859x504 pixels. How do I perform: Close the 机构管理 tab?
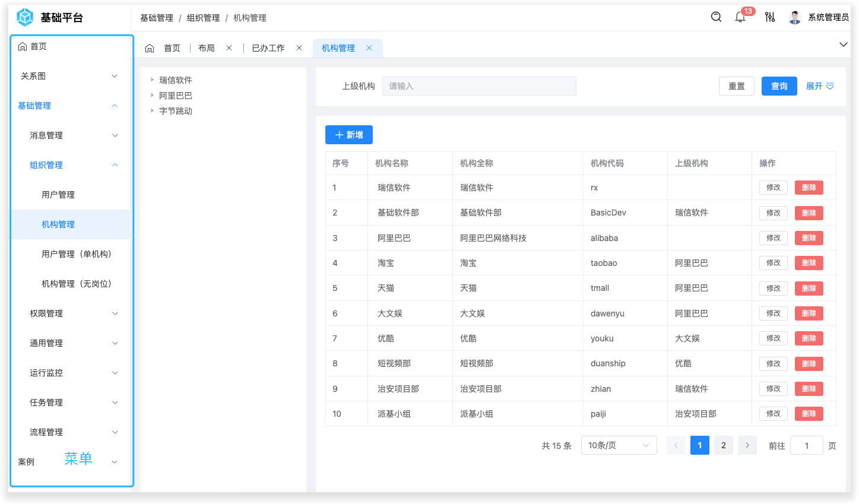pos(369,48)
